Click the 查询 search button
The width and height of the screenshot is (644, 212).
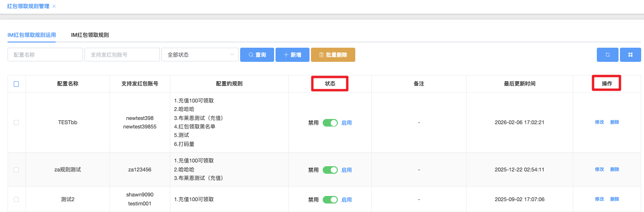coord(257,55)
